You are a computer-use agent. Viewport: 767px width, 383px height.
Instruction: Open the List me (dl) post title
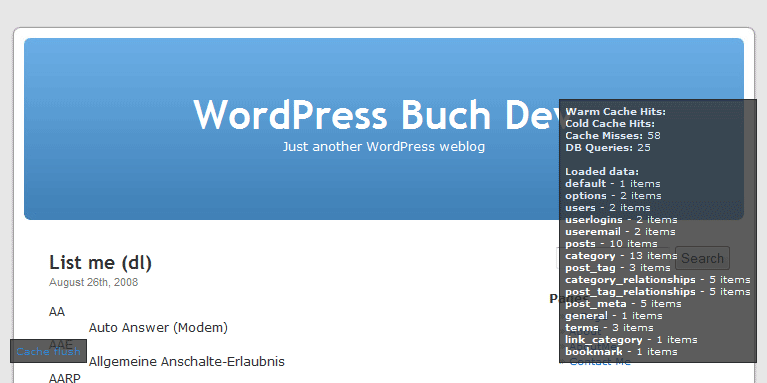[100, 263]
